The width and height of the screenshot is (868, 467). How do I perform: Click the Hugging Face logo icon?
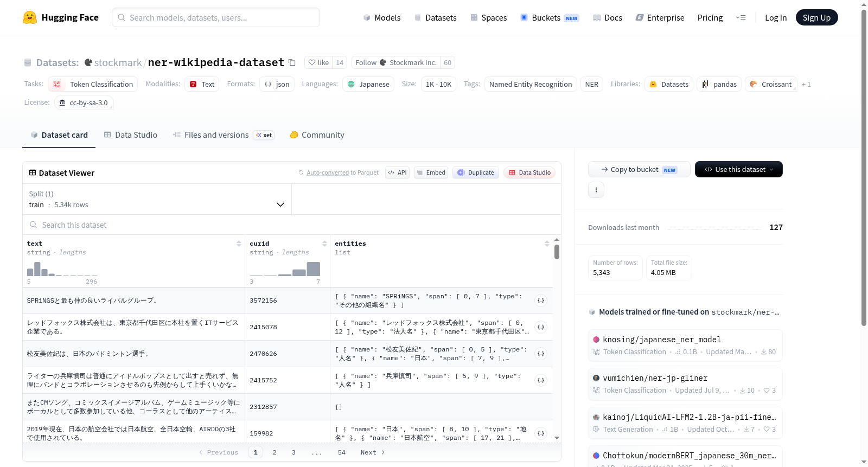coord(30,17)
